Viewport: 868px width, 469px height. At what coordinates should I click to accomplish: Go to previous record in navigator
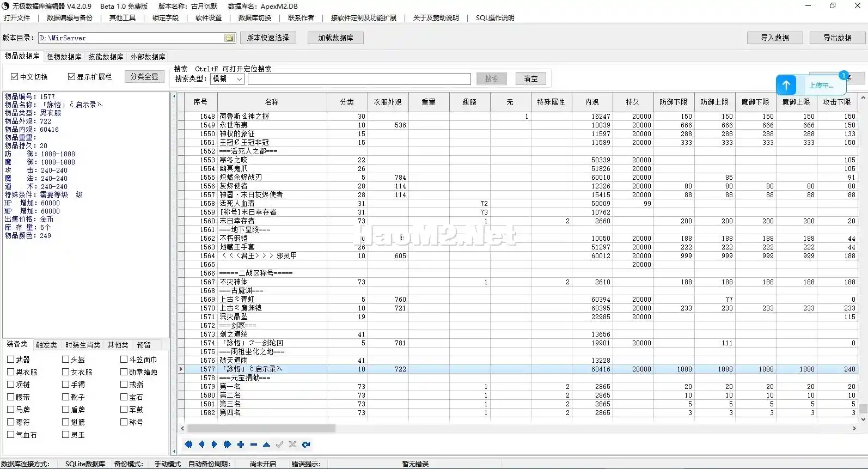click(x=201, y=444)
